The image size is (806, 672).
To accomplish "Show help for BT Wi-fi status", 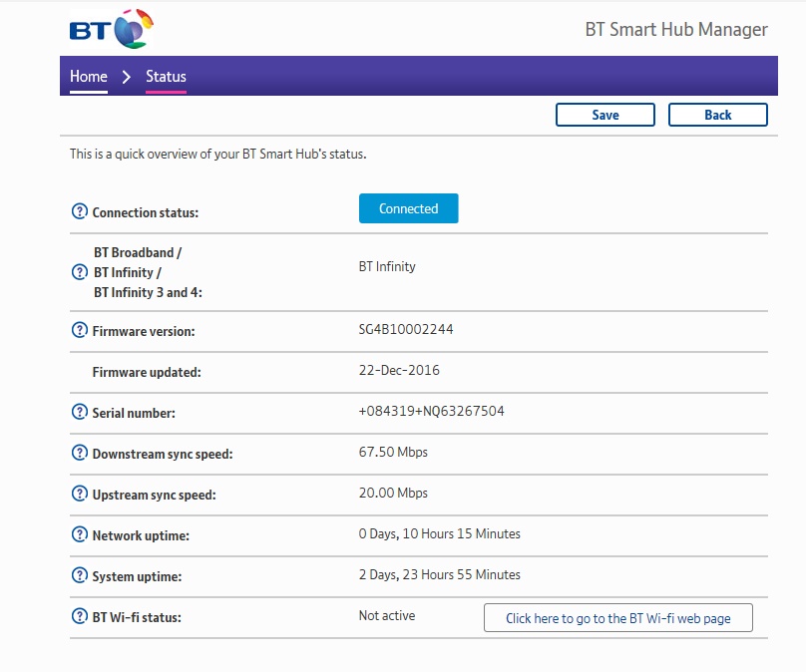I will 80,616.
